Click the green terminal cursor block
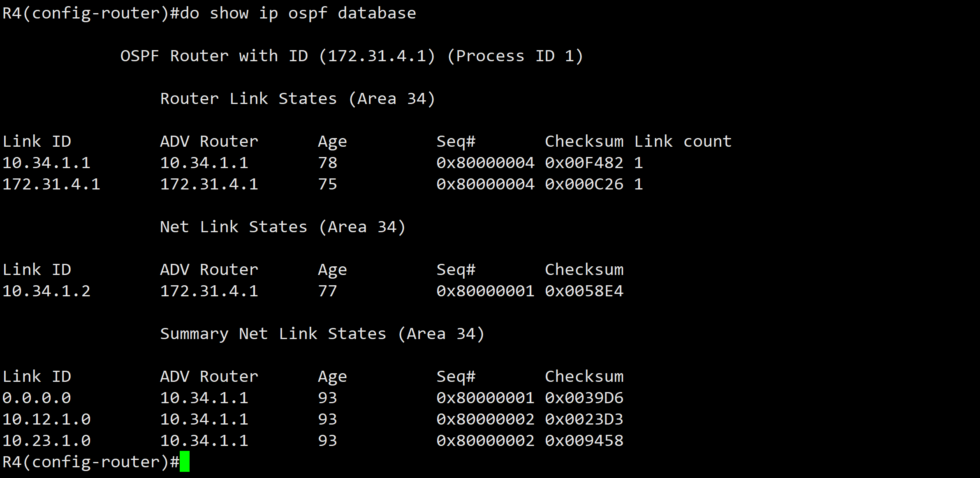This screenshot has width=980, height=478. [x=185, y=462]
